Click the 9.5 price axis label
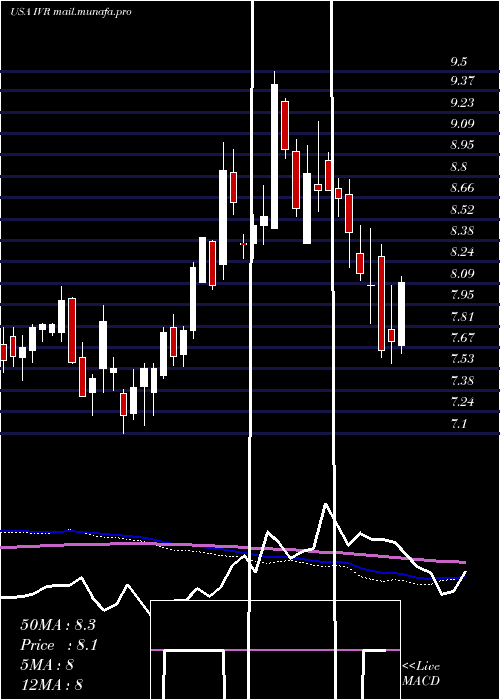Screen dimensions: 500x700 coord(458,61)
